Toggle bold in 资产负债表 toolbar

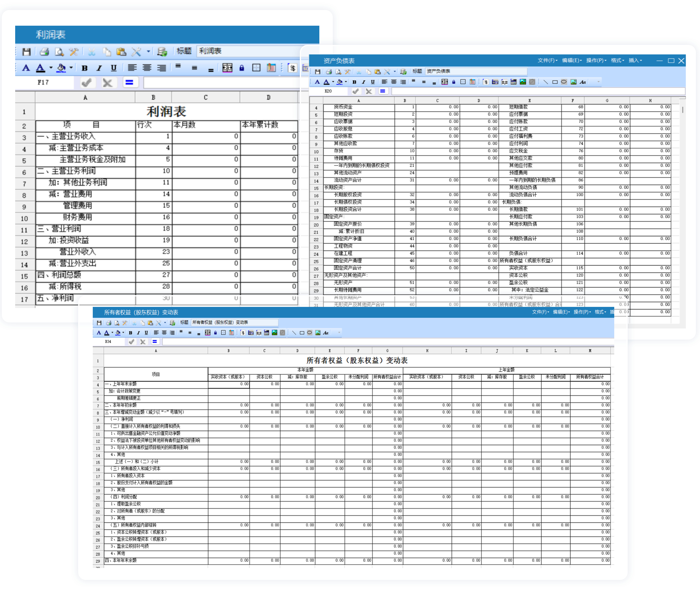pos(354,82)
